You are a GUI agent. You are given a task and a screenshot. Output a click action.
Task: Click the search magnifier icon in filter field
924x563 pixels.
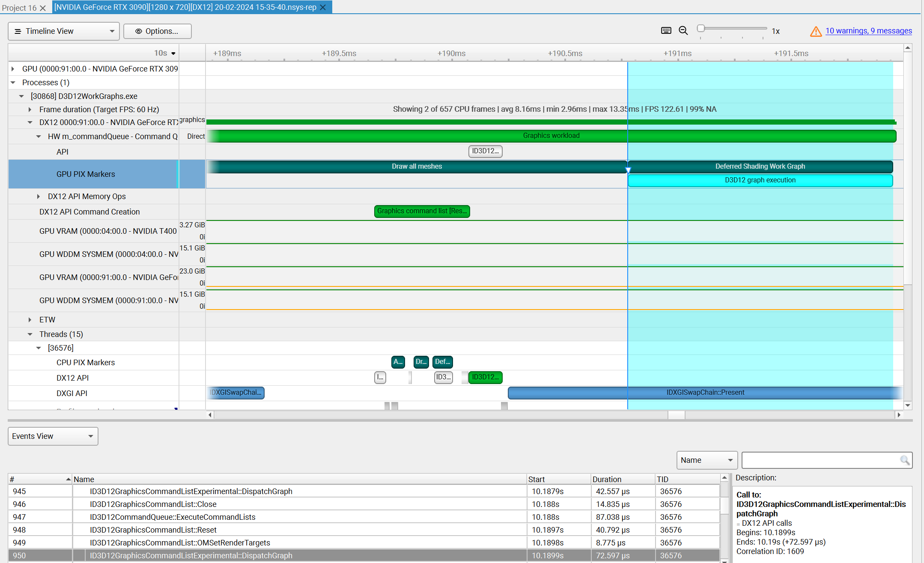coord(905,460)
